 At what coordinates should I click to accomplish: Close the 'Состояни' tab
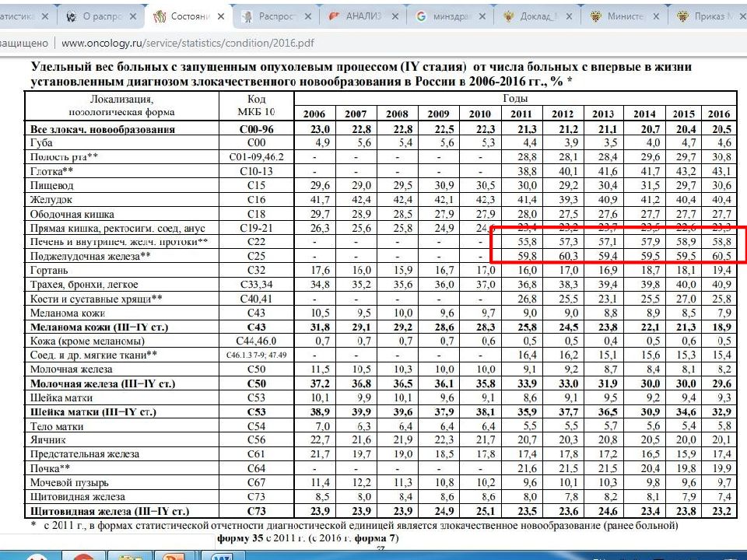pos(220,16)
